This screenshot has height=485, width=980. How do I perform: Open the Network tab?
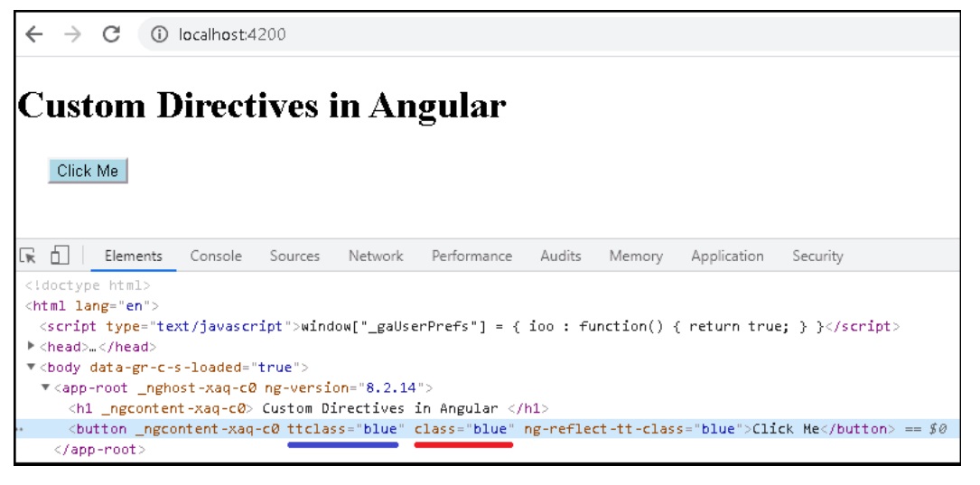click(376, 256)
